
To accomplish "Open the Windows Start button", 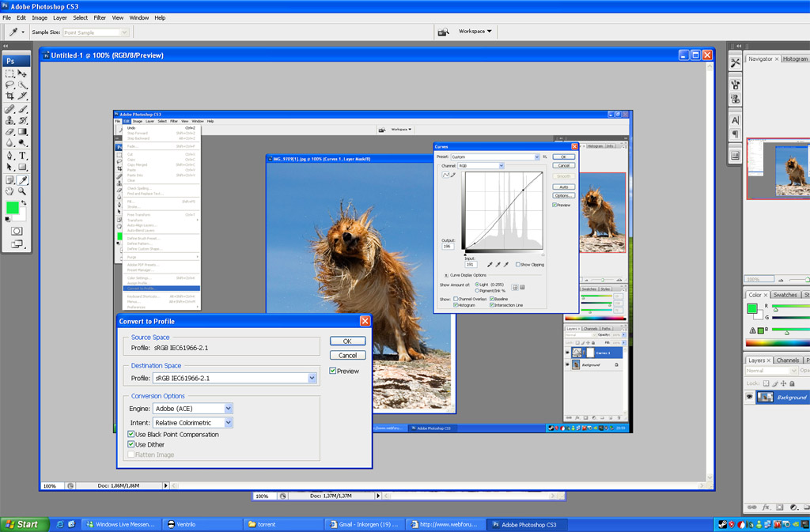I will pyautogui.click(x=25, y=524).
